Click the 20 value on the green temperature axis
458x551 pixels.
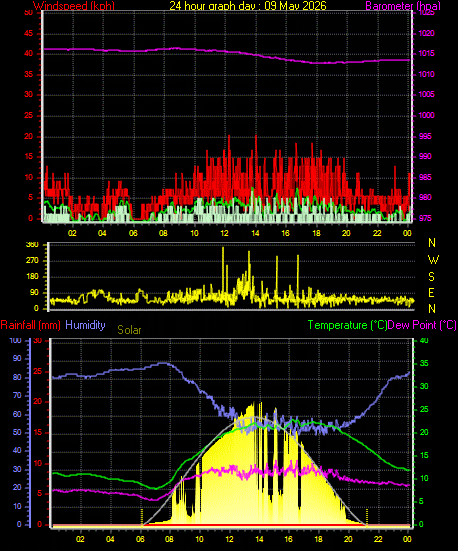click(424, 433)
